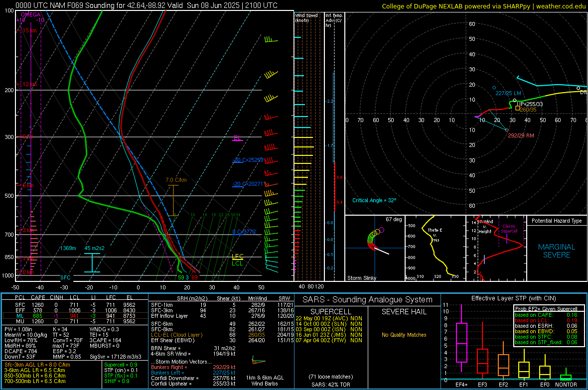Click the red surface temperature value '69'
Image resolution: width=588 pixels, height=390 pixels.
[194, 277]
